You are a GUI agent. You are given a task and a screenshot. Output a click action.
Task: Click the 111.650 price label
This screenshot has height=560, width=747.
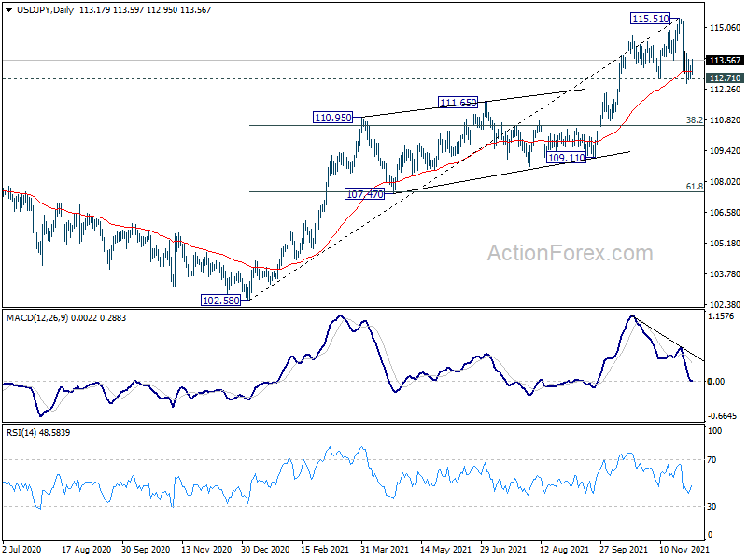coord(458,102)
